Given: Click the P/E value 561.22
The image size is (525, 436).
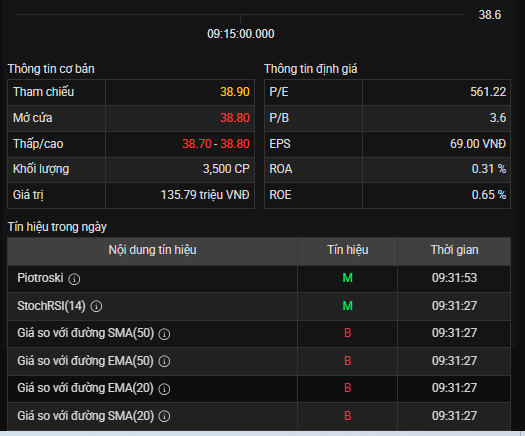Looking at the screenshot, I should (x=488, y=92).
